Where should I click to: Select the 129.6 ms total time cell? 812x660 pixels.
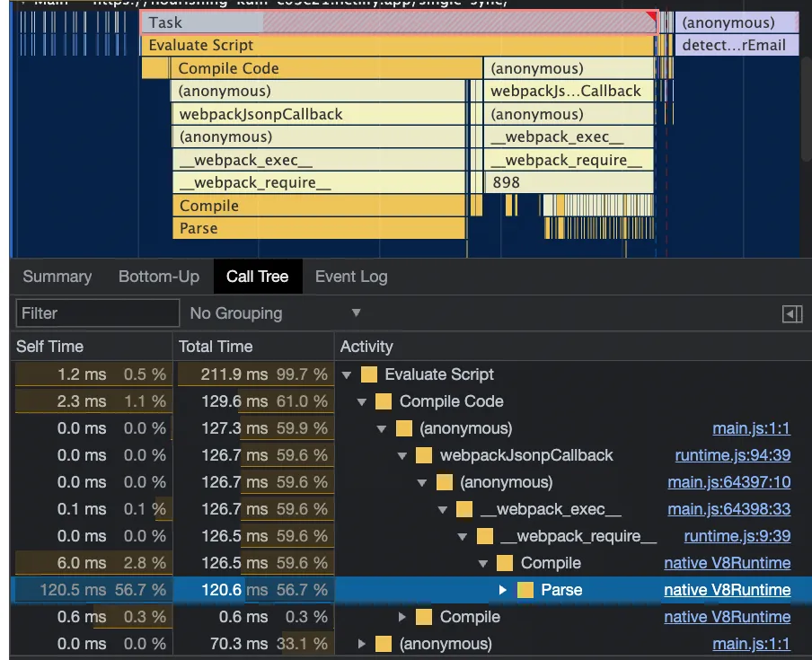click(x=254, y=401)
